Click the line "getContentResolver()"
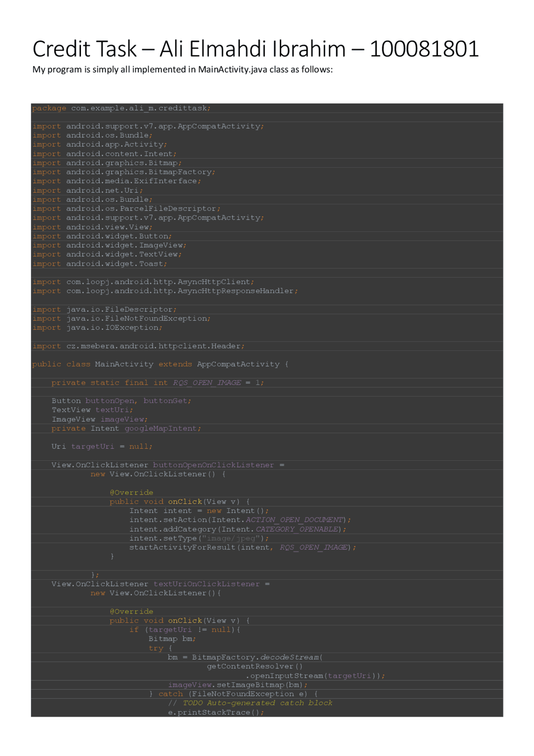Image resolution: width=534 pixels, height=756 pixels. pos(255,667)
